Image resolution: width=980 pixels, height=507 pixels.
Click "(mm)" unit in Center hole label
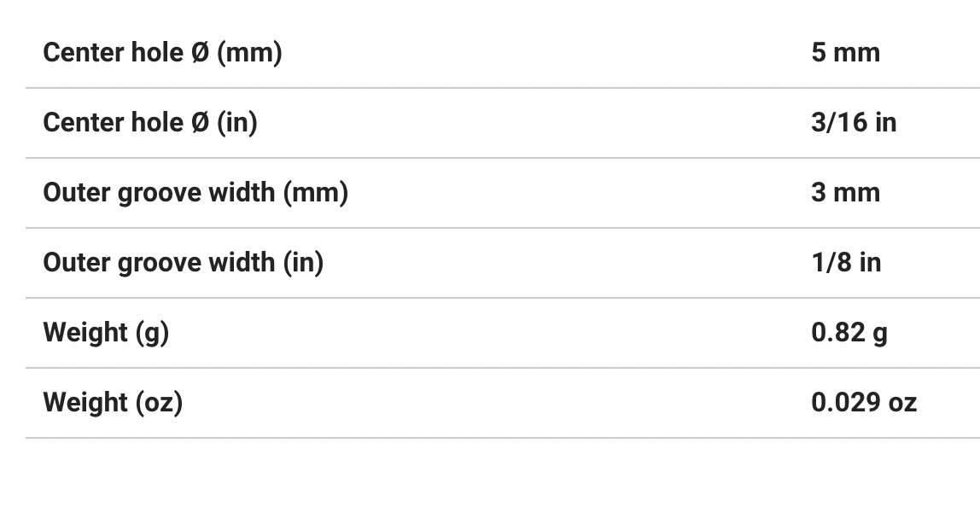249,53
